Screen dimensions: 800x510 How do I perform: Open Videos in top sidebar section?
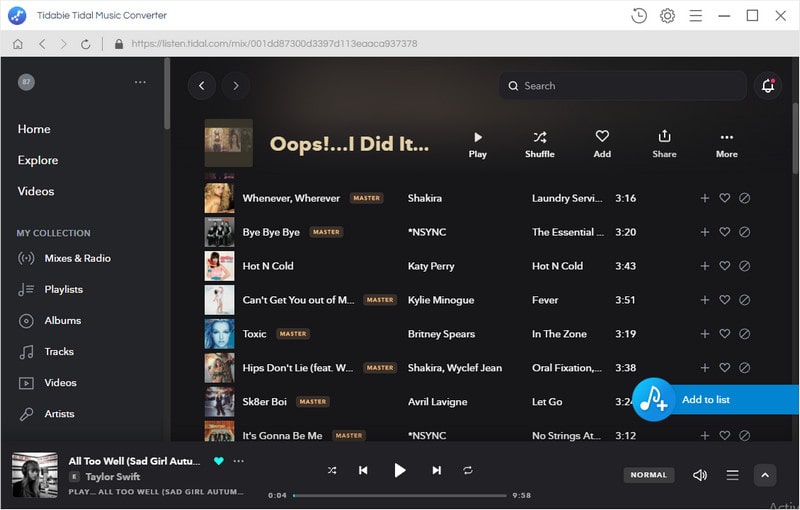tap(36, 191)
